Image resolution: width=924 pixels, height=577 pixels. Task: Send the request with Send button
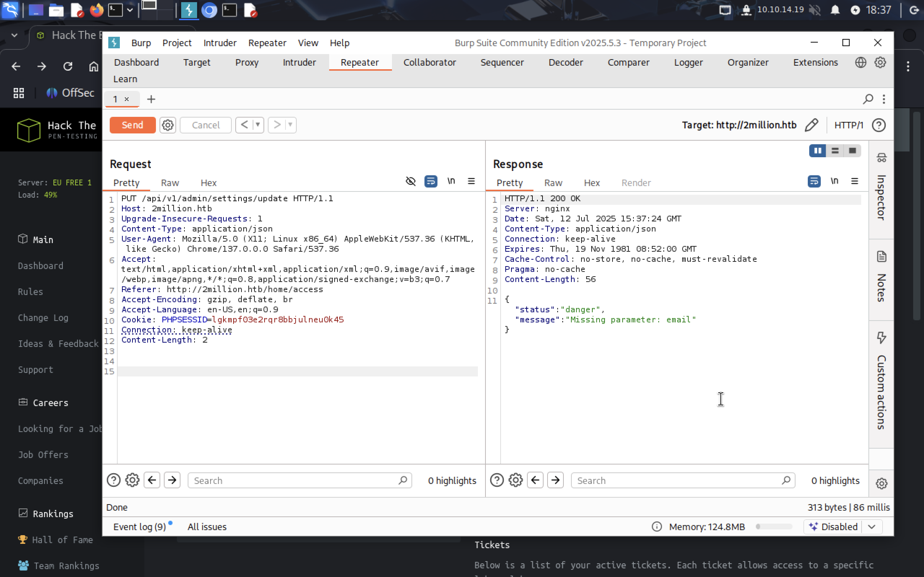point(132,125)
